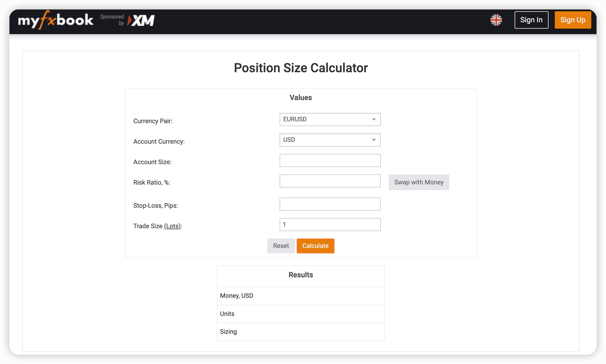606x364 pixels.
Task: Click the Sign In button icon
Action: [531, 19]
